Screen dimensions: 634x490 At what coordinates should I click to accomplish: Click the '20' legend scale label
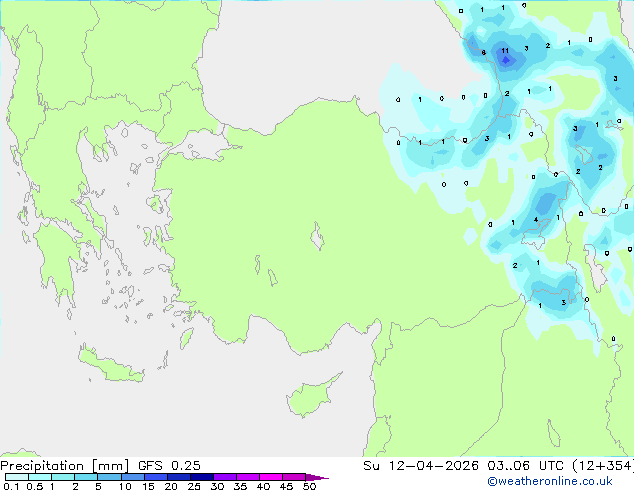click(171, 486)
